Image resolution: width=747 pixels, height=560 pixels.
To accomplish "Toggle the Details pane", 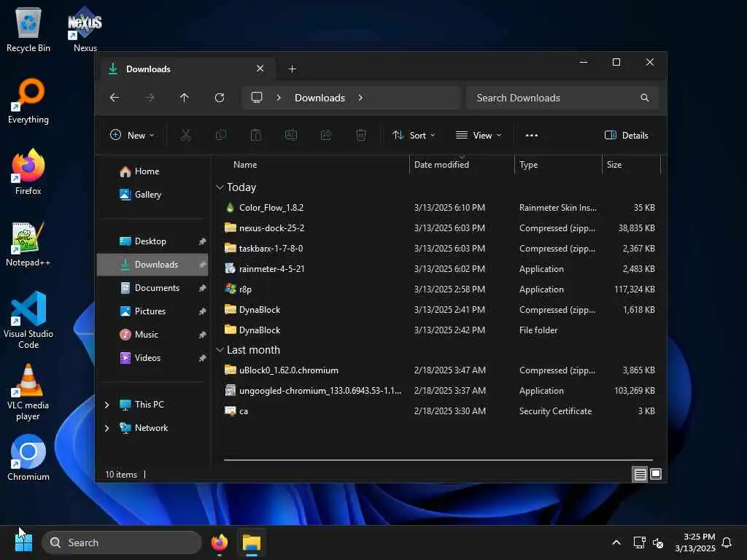I will pyautogui.click(x=627, y=135).
